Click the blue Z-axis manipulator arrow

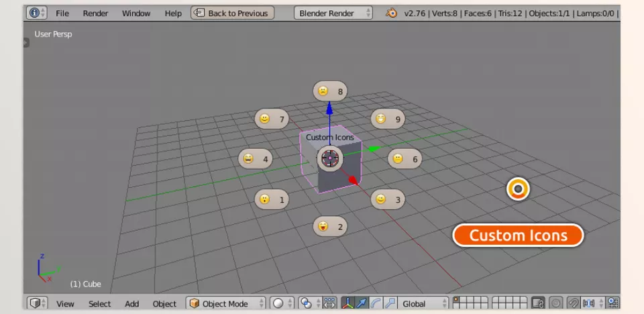[329, 108]
